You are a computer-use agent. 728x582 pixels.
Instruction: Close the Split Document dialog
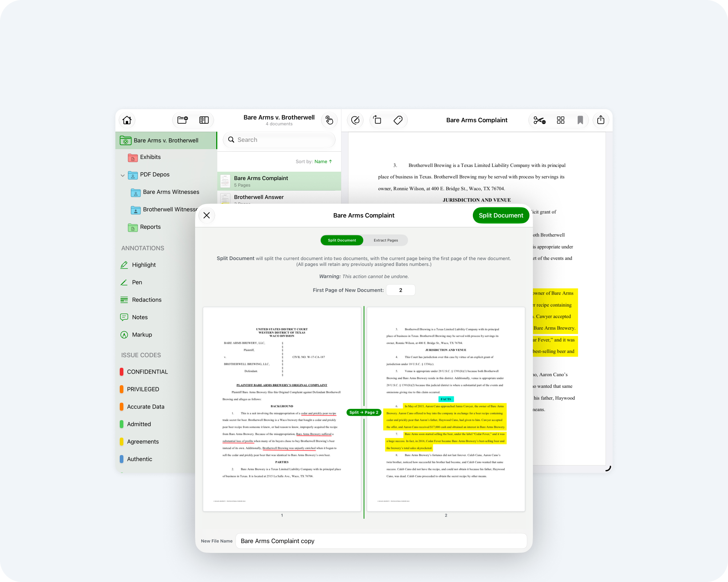coord(207,215)
